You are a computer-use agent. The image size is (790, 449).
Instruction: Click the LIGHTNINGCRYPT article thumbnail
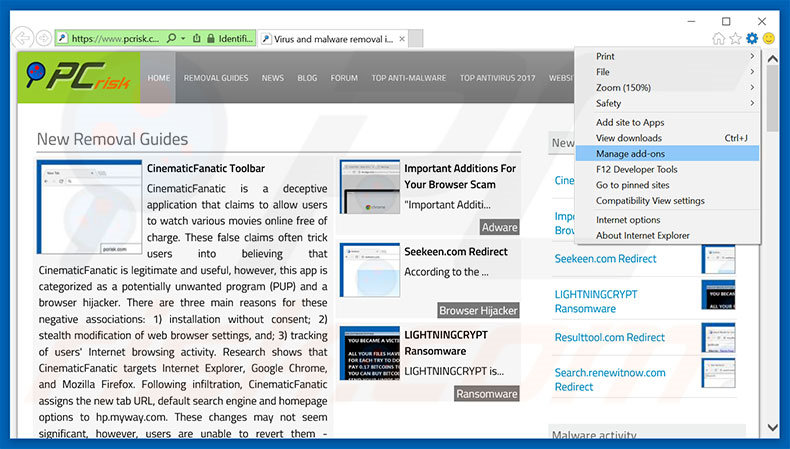pos(370,353)
